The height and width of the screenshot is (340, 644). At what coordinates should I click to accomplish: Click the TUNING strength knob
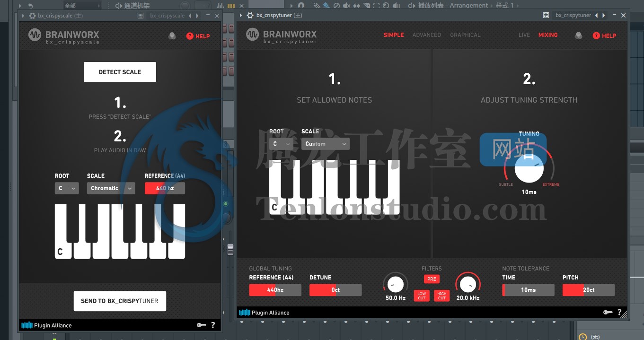coord(529,169)
